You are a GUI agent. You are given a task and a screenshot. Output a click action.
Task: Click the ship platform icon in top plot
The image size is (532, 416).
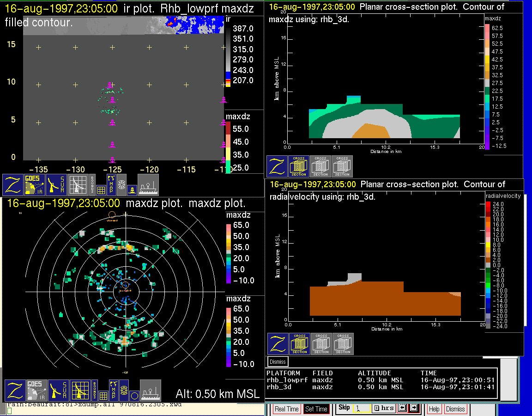148,185
